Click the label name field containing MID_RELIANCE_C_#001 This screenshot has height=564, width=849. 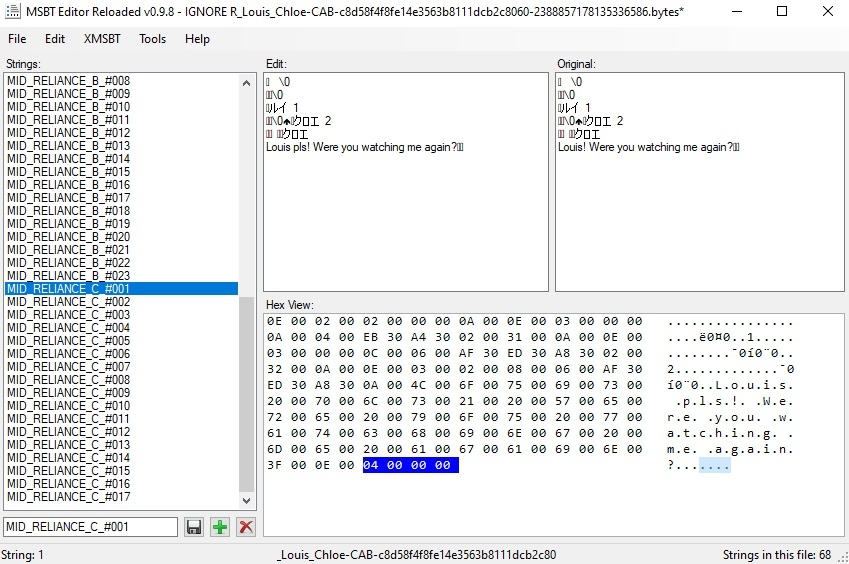pos(90,527)
